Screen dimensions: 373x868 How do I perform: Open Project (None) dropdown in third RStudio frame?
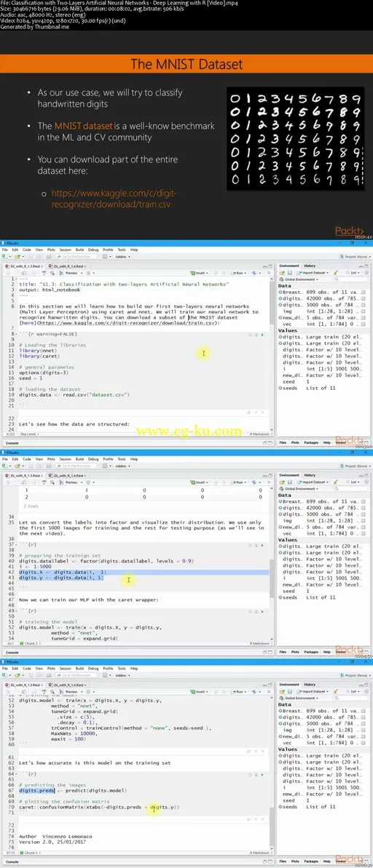click(354, 675)
